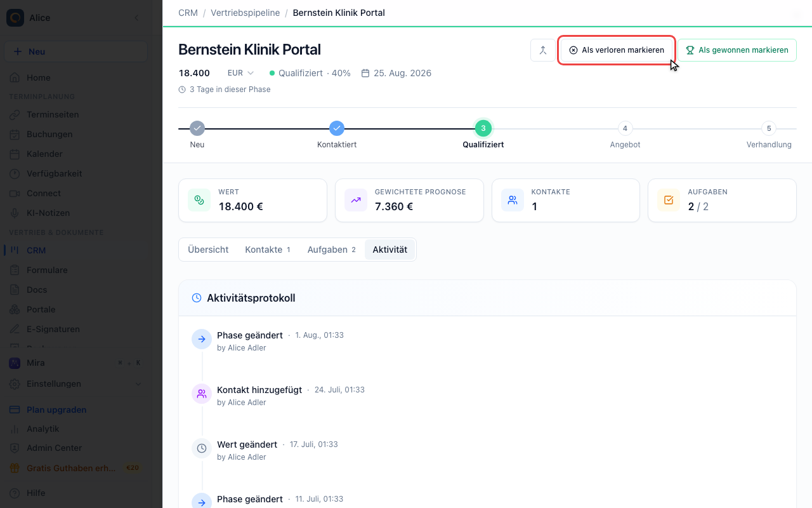Click the 1. Aug. Phase geändert arrow icon
Screen dimensions: 812x508
(202, 339)
